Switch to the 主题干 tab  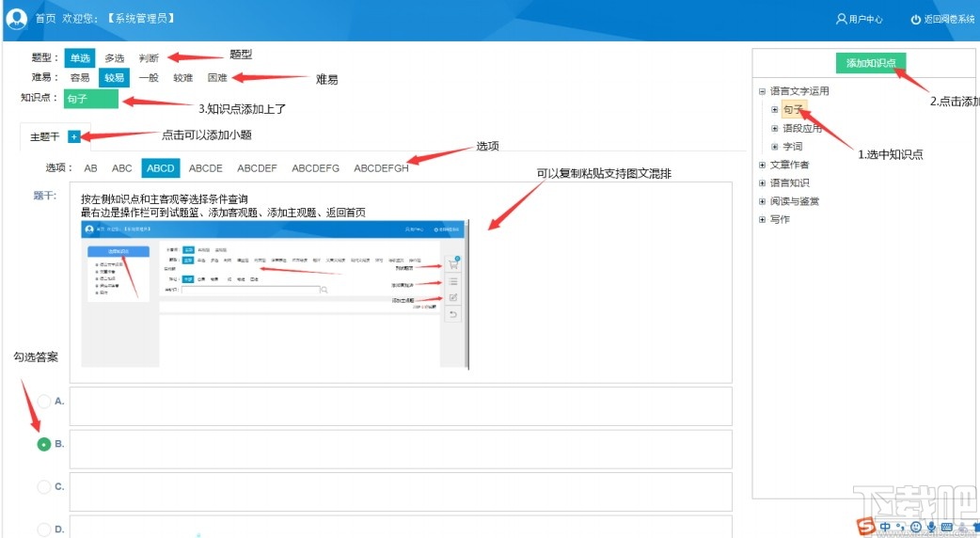point(45,136)
